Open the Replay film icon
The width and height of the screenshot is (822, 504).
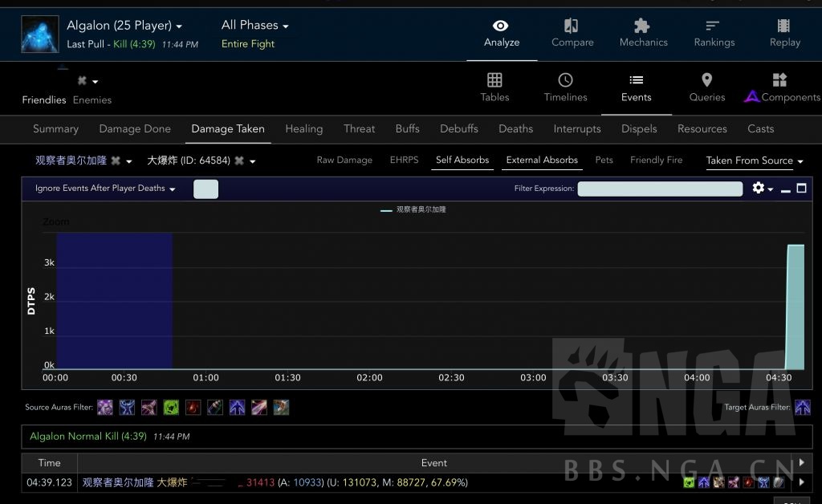pos(784,26)
